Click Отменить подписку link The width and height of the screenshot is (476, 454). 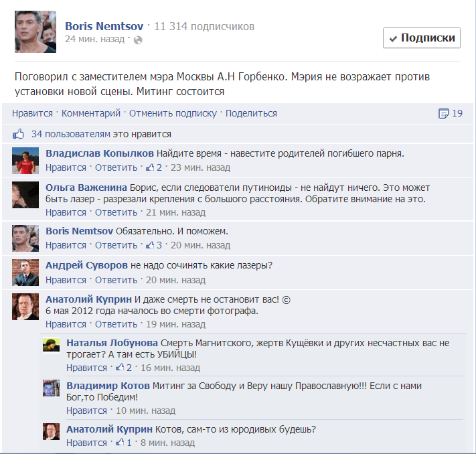pos(173,113)
